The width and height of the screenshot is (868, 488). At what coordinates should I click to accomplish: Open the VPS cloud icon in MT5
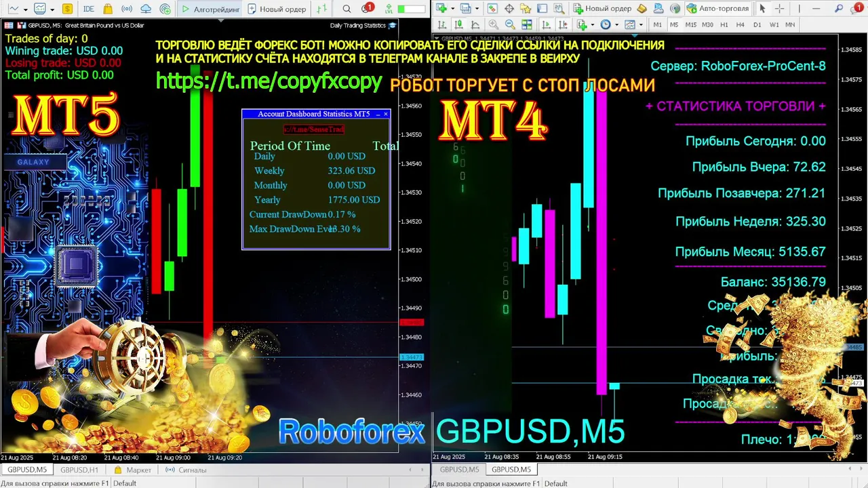click(x=146, y=9)
